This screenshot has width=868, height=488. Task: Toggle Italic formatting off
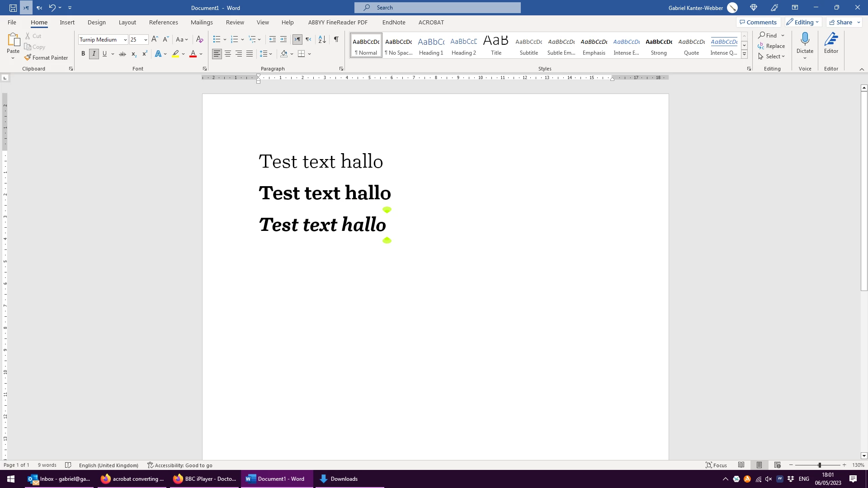click(94, 54)
